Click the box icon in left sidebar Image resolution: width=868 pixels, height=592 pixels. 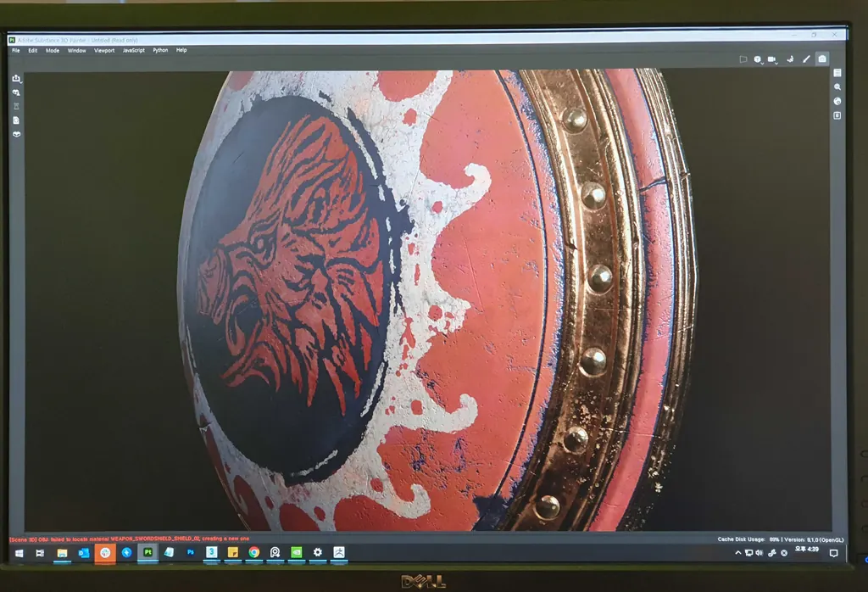coord(17,134)
